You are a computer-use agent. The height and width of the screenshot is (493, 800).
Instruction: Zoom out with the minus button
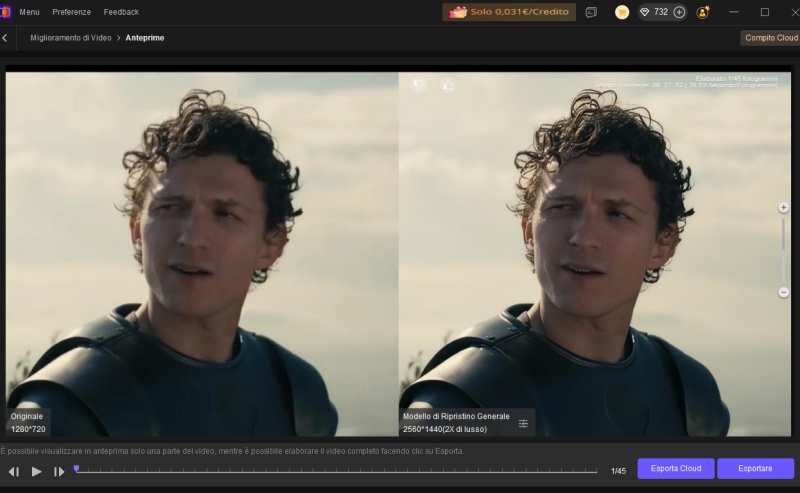(783, 292)
